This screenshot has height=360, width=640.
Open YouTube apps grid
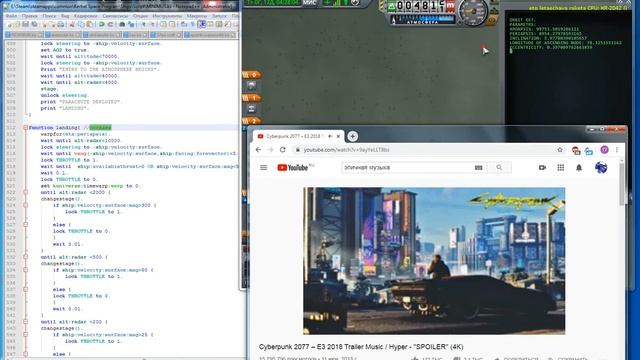point(561,167)
